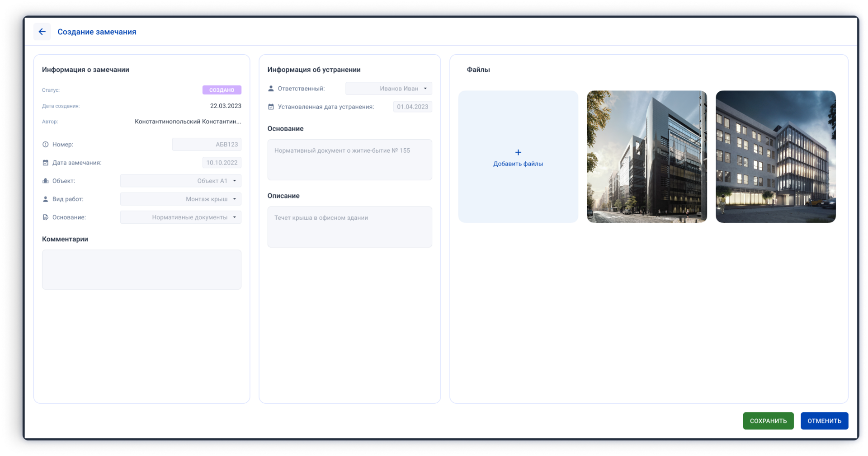Focus the Комментарии text area
The image size is (868, 456).
[x=142, y=269]
